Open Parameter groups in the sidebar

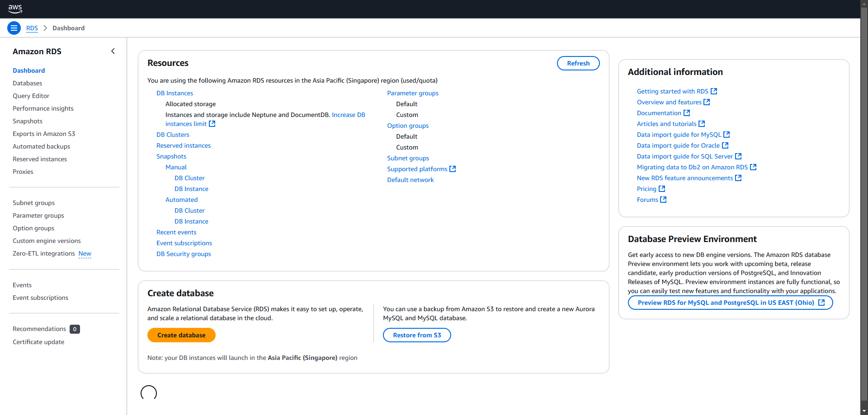click(38, 215)
